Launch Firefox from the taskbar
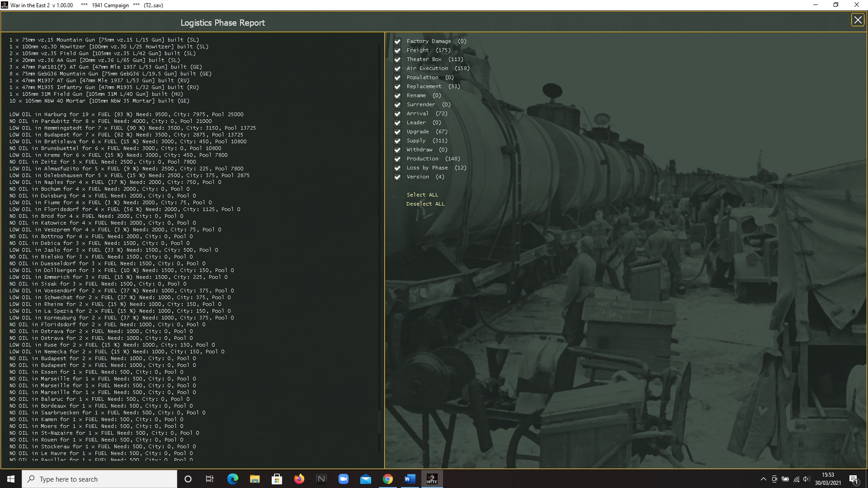 (x=299, y=479)
